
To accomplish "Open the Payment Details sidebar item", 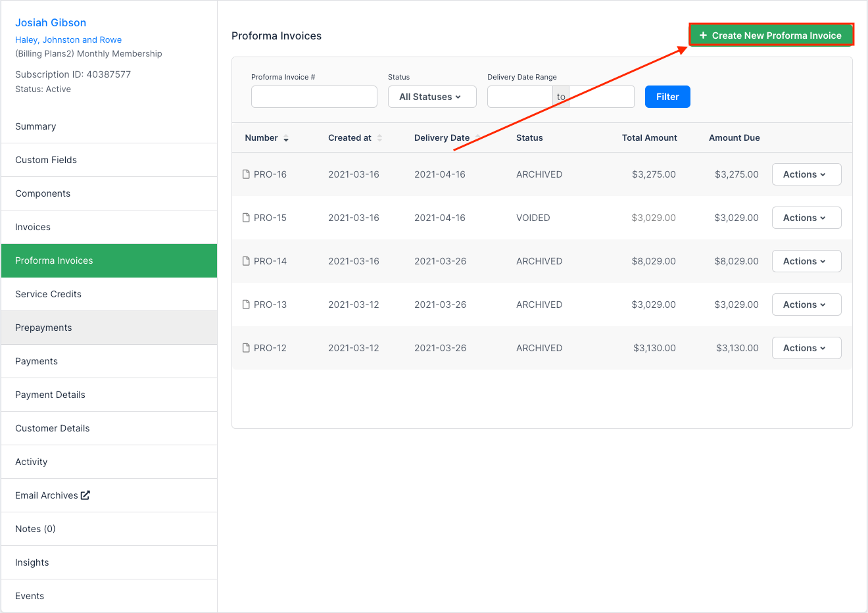I will [51, 395].
